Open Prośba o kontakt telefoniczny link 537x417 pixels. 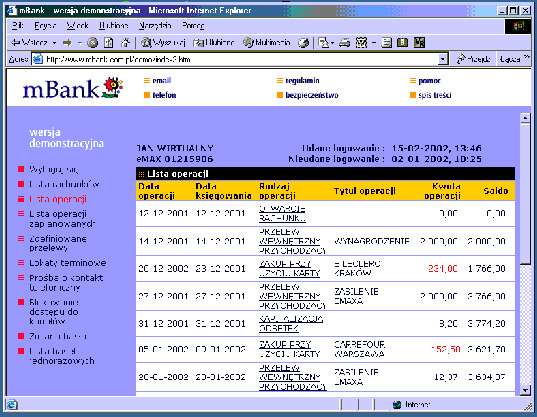66,282
